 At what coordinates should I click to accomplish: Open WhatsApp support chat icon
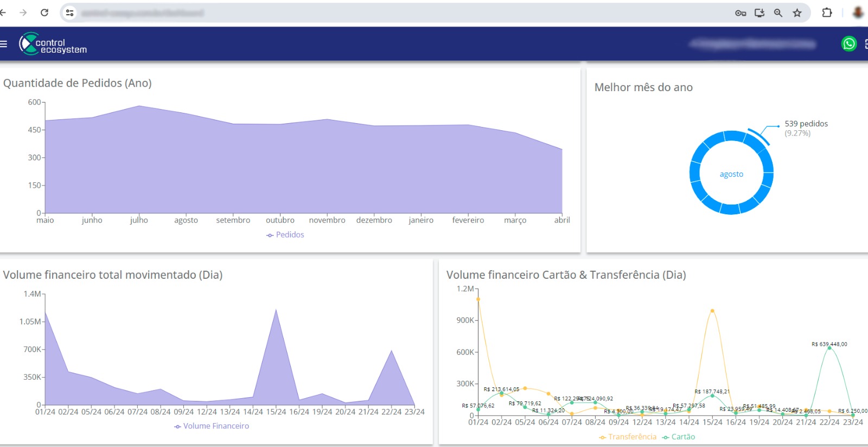point(849,44)
